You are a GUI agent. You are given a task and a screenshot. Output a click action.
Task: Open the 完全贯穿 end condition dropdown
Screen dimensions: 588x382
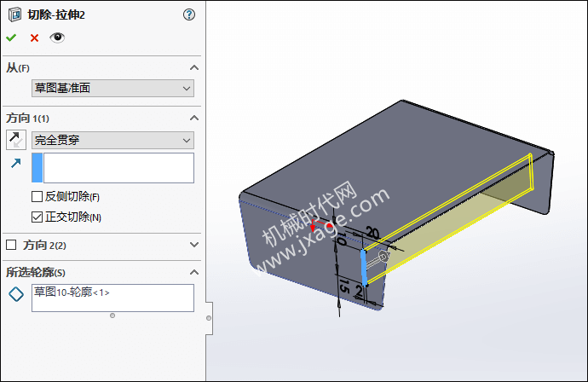[112, 141]
